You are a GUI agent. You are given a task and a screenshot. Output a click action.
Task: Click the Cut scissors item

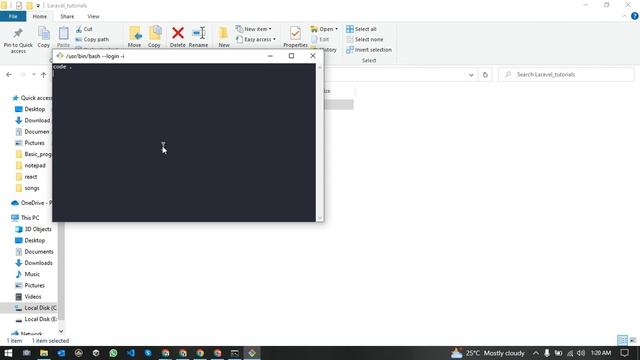(x=84, y=29)
